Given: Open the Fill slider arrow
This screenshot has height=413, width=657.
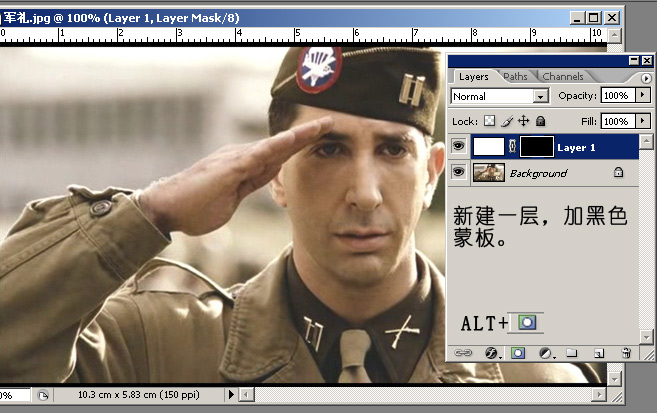Looking at the screenshot, I should [x=643, y=121].
